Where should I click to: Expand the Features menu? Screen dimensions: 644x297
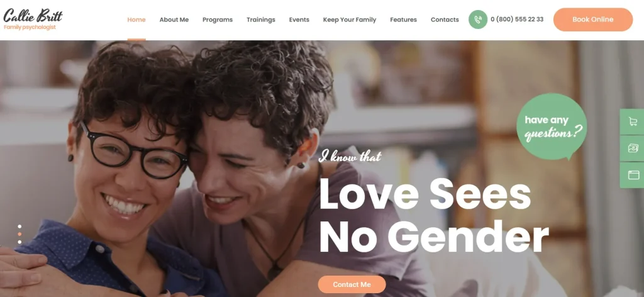tap(403, 20)
